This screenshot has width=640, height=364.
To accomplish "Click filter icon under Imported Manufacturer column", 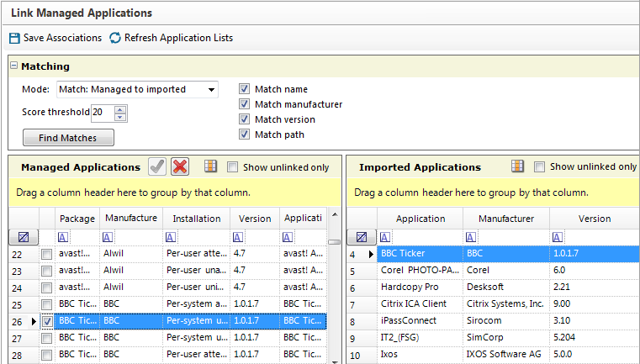I will (472, 237).
